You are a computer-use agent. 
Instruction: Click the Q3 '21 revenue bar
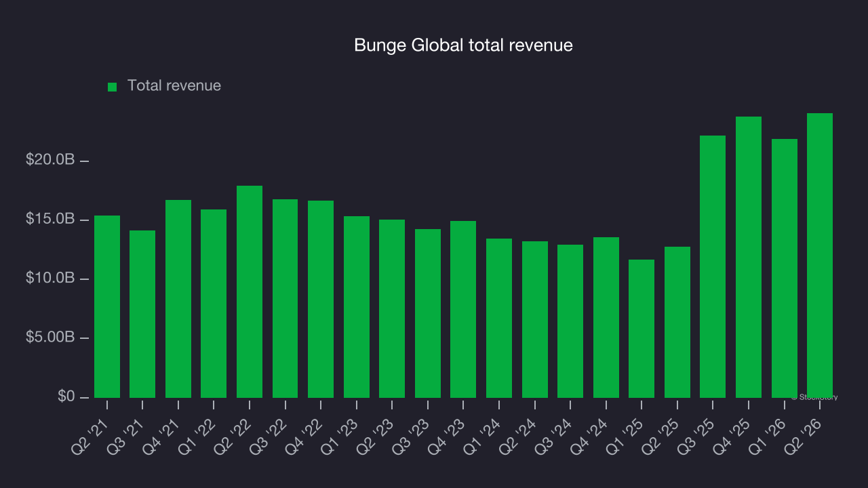pos(142,314)
